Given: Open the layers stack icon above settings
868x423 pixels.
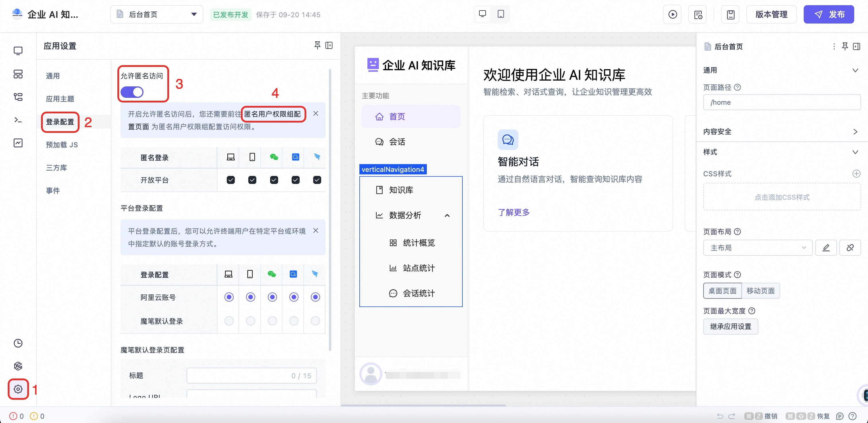Looking at the screenshot, I should [18, 366].
